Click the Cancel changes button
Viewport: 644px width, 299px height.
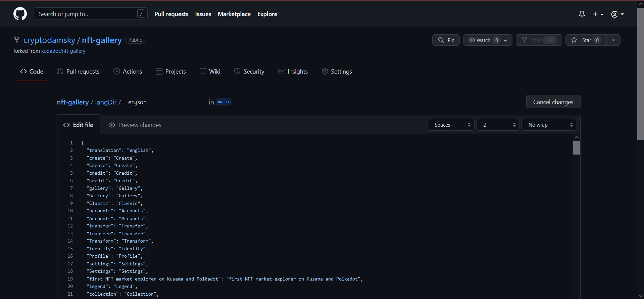click(x=553, y=102)
